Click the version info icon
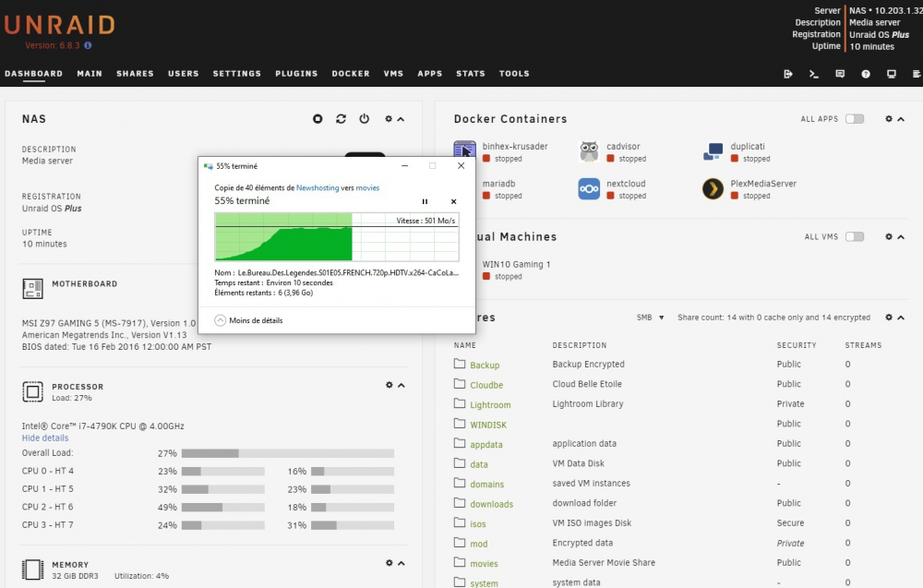 (x=88, y=45)
